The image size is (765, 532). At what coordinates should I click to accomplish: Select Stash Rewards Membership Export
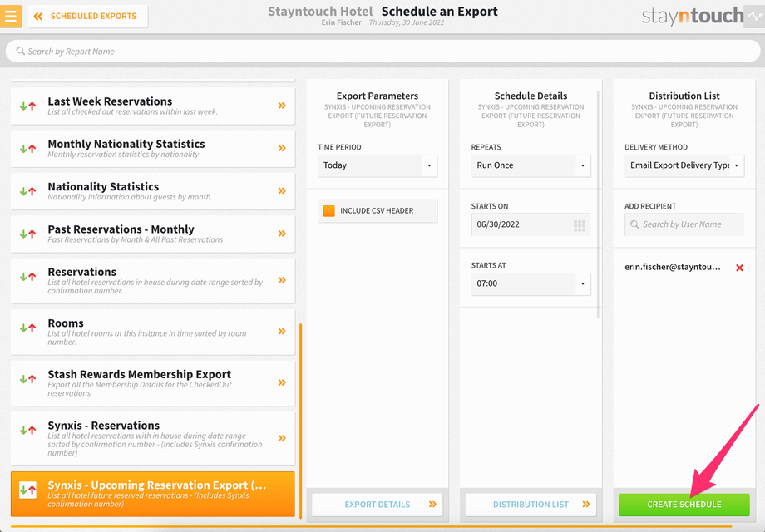coord(153,382)
